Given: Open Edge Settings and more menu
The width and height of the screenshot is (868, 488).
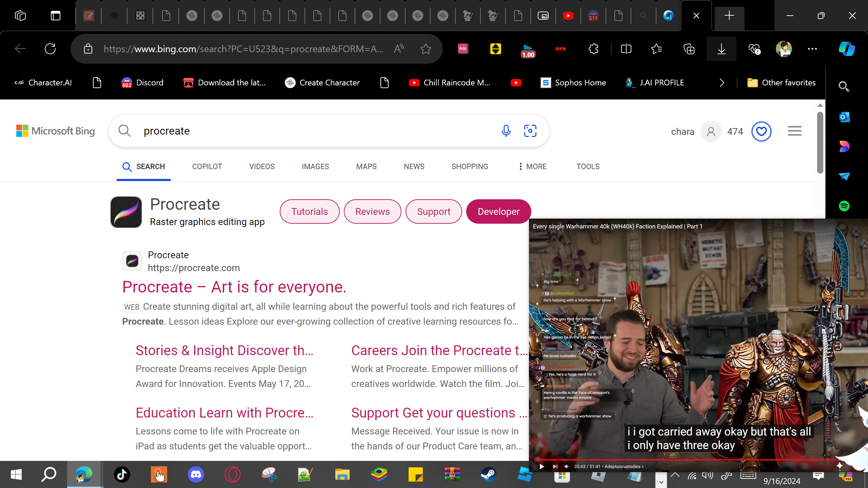Looking at the screenshot, I should point(812,49).
